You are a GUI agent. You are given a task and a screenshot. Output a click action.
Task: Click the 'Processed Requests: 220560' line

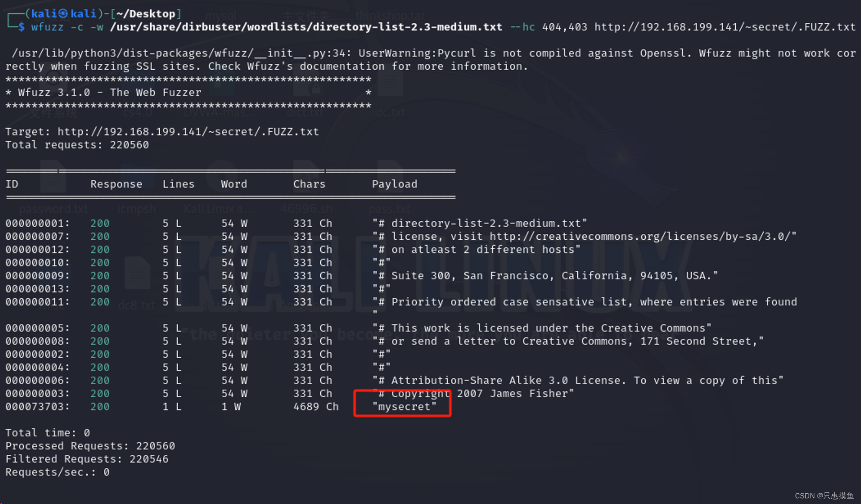[90, 446]
